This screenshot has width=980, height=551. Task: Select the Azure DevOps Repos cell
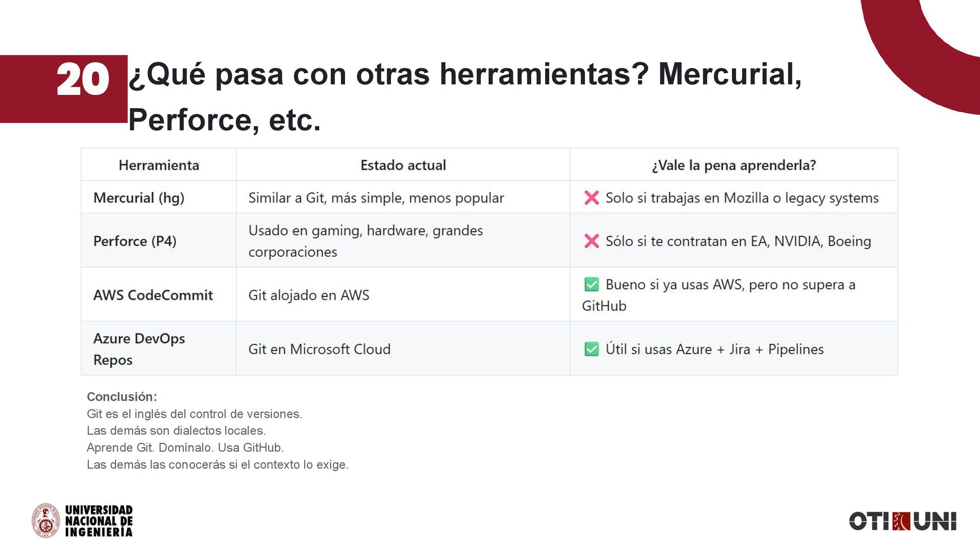[139, 349]
